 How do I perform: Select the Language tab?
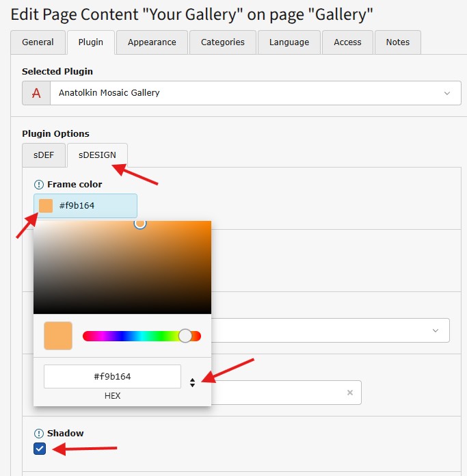point(289,42)
